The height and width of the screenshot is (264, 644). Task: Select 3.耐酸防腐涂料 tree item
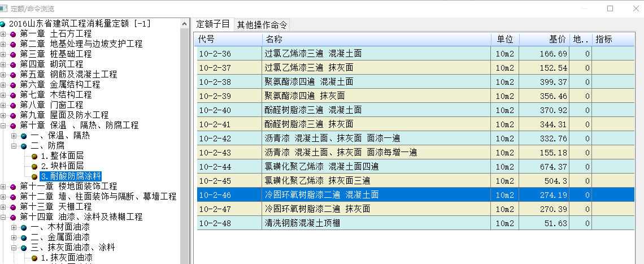[70, 176]
